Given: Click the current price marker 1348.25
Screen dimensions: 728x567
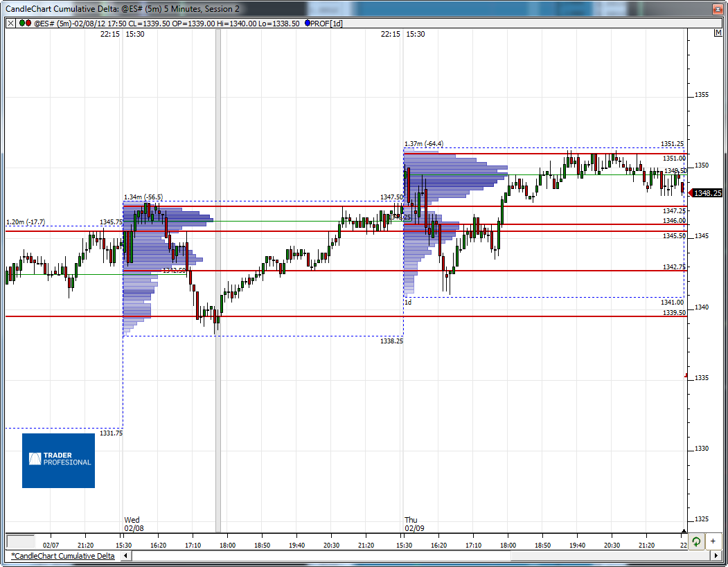Looking at the screenshot, I should click(x=706, y=193).
